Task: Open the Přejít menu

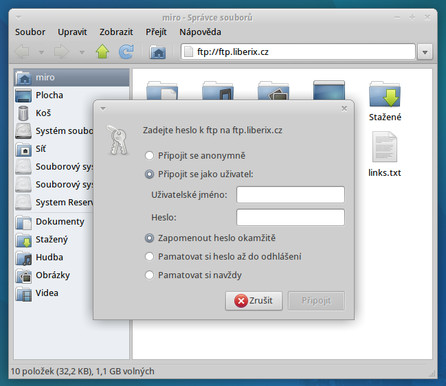Action: point(156,32)
